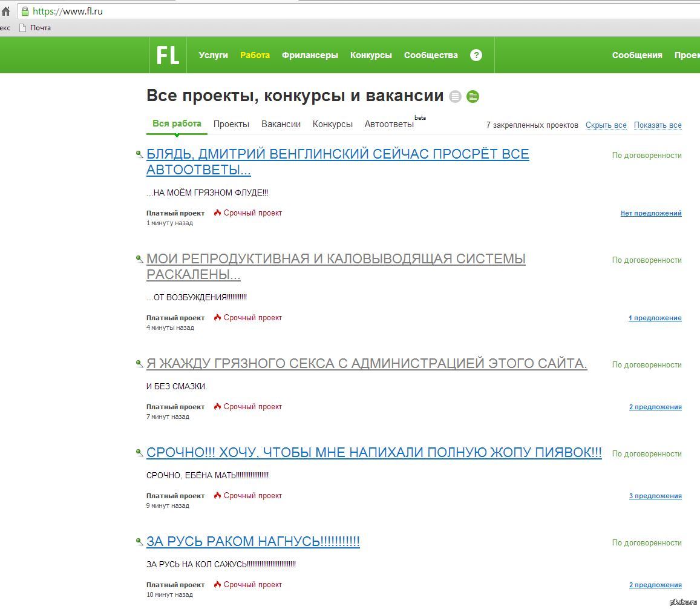The image size is (700, 609).
Task: Open 2 предложения for 10 минут назад project
Action: click(655, 584)
